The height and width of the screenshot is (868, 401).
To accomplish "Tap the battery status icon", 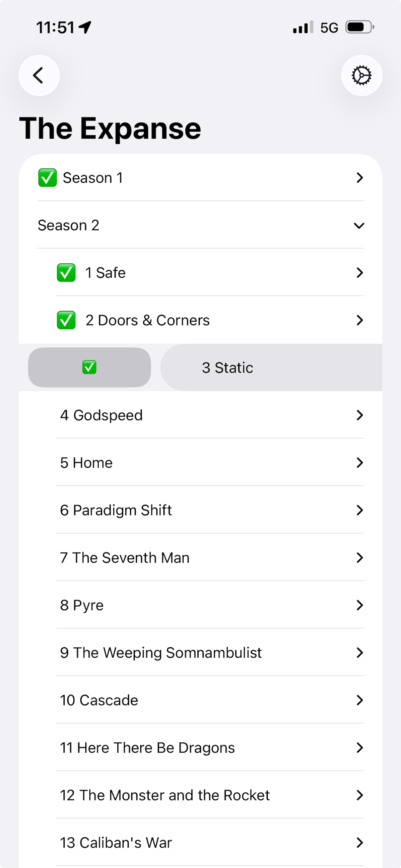I will (359, 27).
